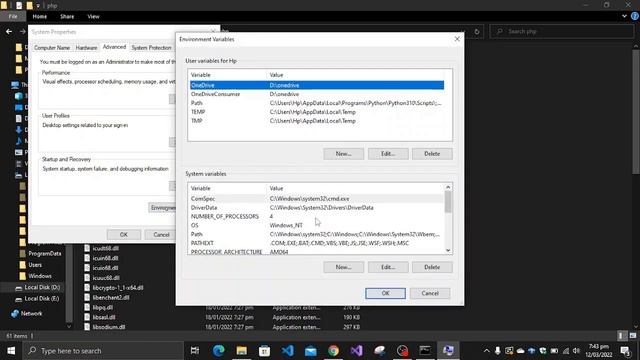The image size is (640, 360).
Task: Select NUMBER_OF_PROCESSORS system variable
Action: click(317, 216)
